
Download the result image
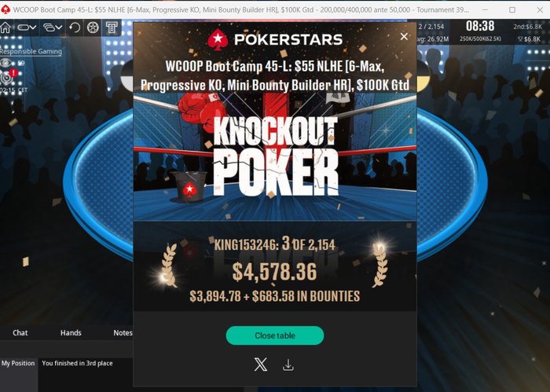288,365
